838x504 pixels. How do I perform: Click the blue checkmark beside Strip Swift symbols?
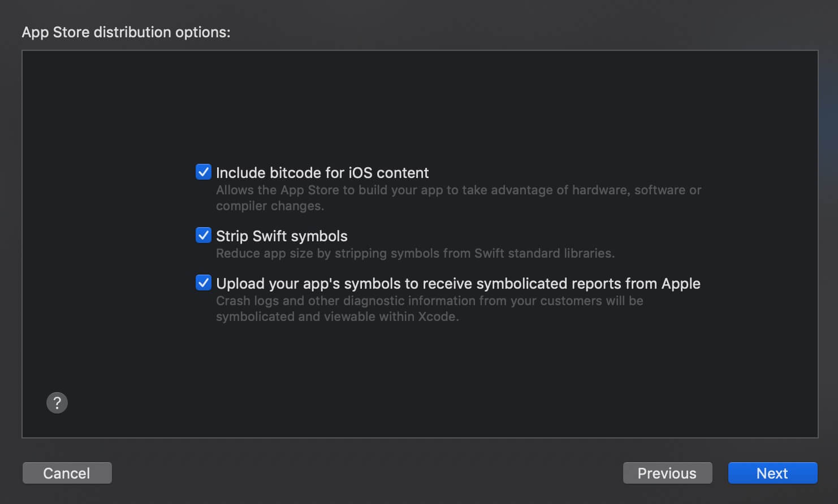pos(204,235)
